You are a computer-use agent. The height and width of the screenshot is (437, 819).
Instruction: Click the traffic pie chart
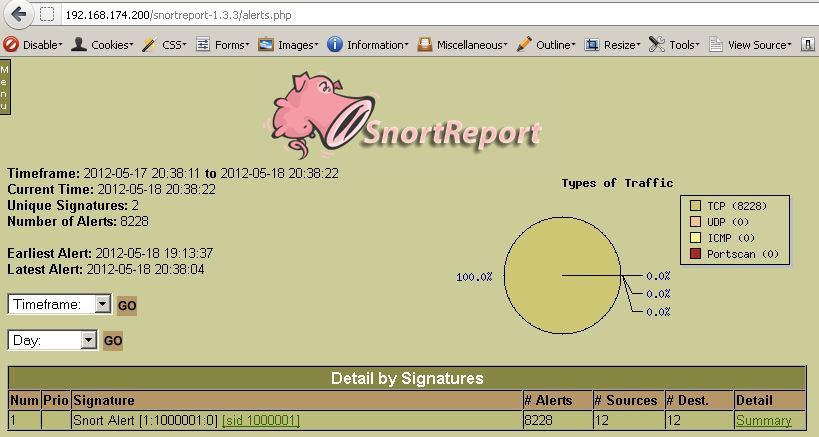click(x=563, y=275)
